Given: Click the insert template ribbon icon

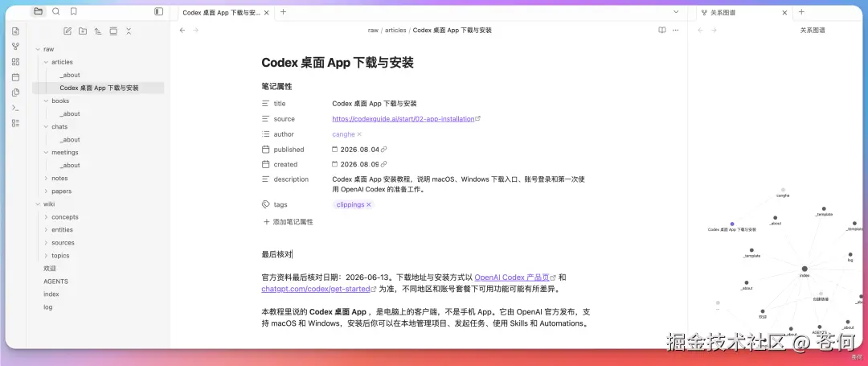Looking at the screenshot, I should pyautogui.click(x=15, y=93).
